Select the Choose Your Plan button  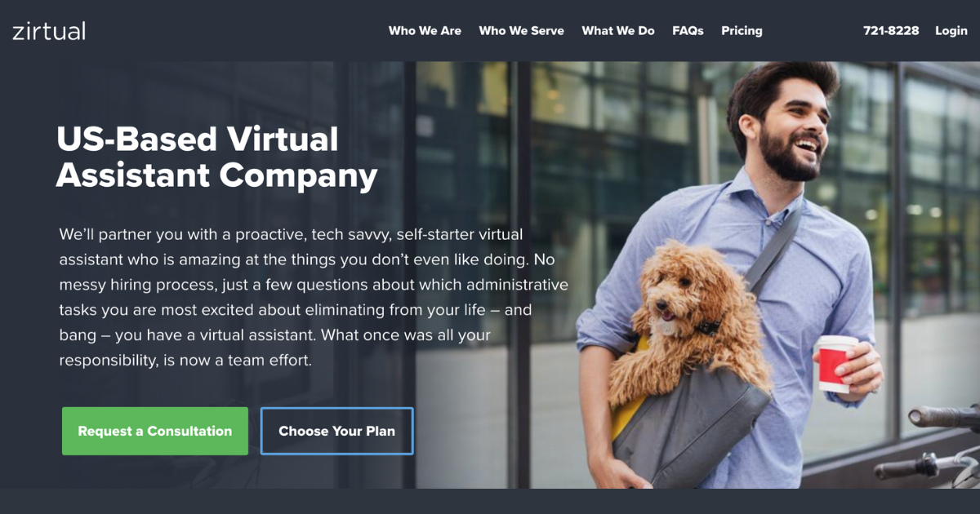click(x=336, y=431)
